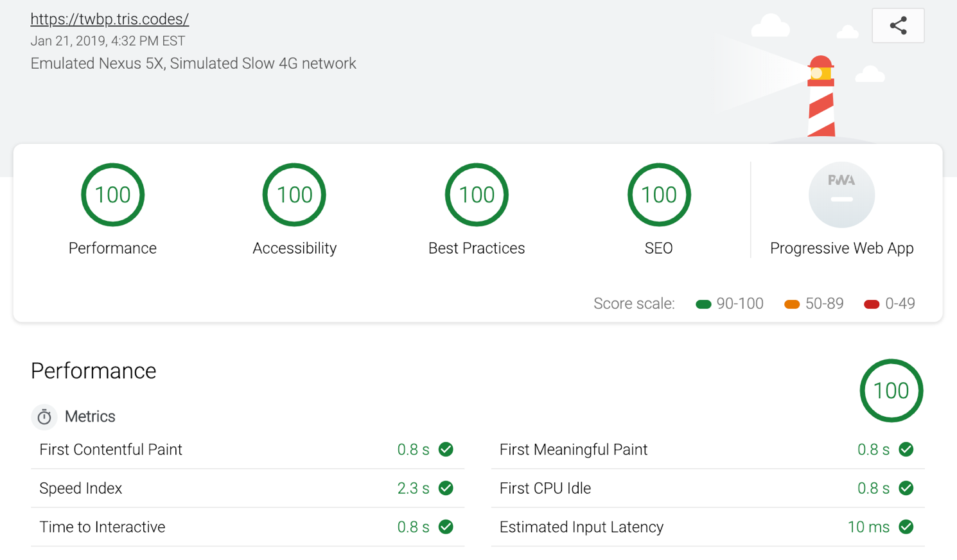Image resolution: width=957 pixels, height=560 pixels.
Task: Expand the Speed Index metric row
Action: (x=81, y=488)
